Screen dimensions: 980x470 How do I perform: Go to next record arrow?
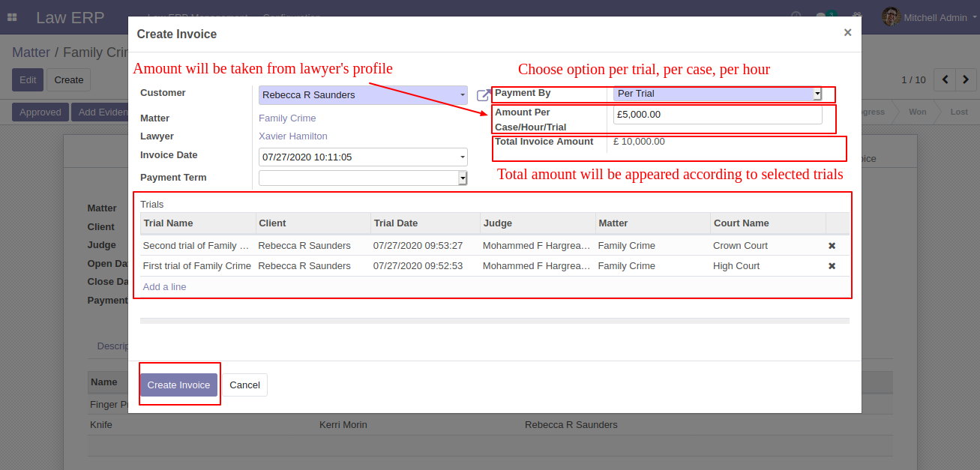pyautogui.click(x=967, y=79)
